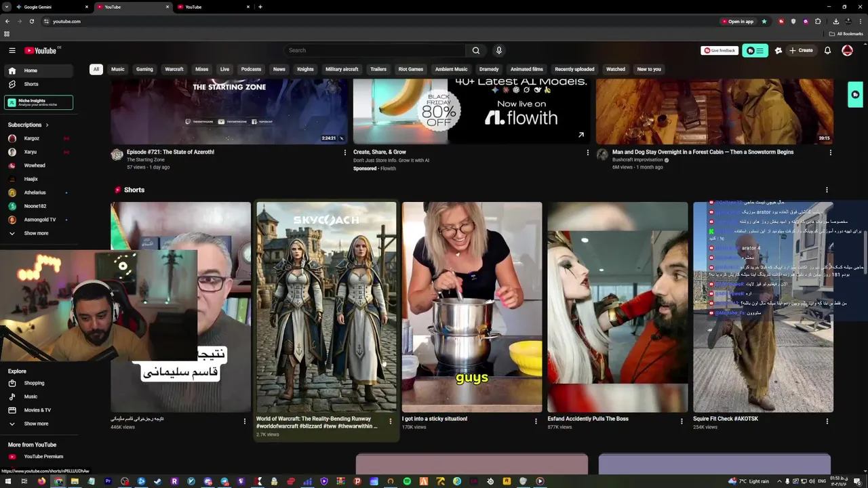Click the Light rain weather widget
This screenshot has height=488, width=868.
(749, 481)
